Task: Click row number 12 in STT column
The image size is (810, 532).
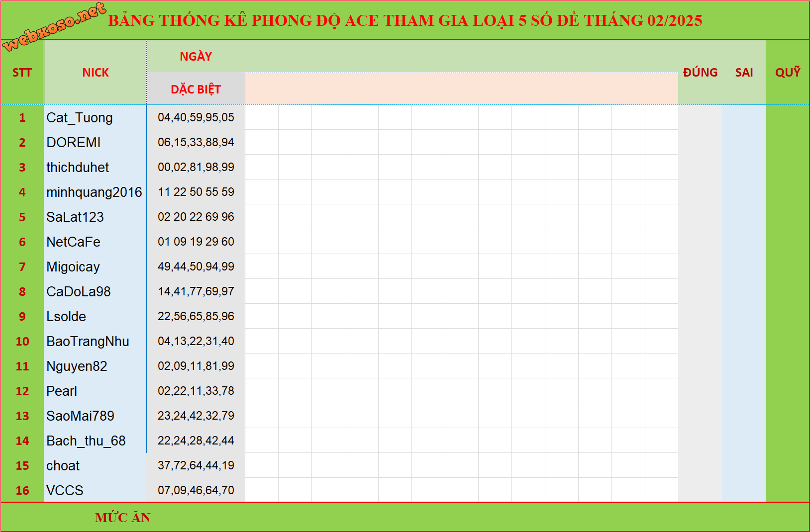Action: [x=22, y=391]
